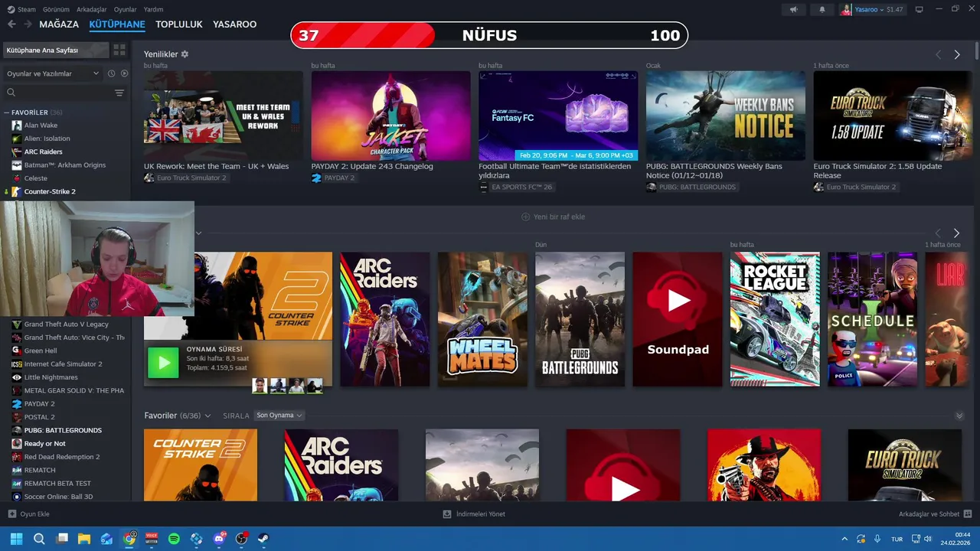Screen dimensions: 980x551
Task: Open Google Chrome from the taskbar
Action: click(129, 539)
